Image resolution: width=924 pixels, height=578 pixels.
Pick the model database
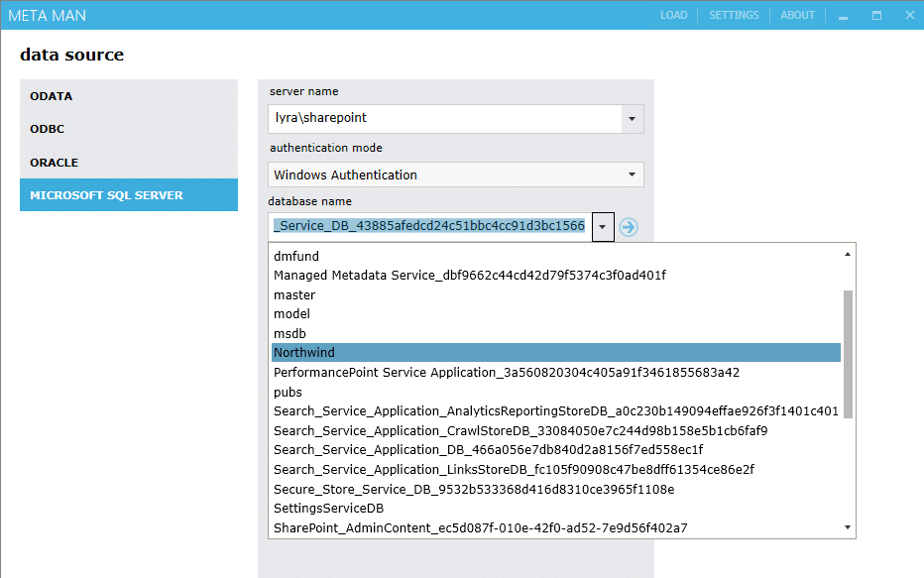pos(556,314)
